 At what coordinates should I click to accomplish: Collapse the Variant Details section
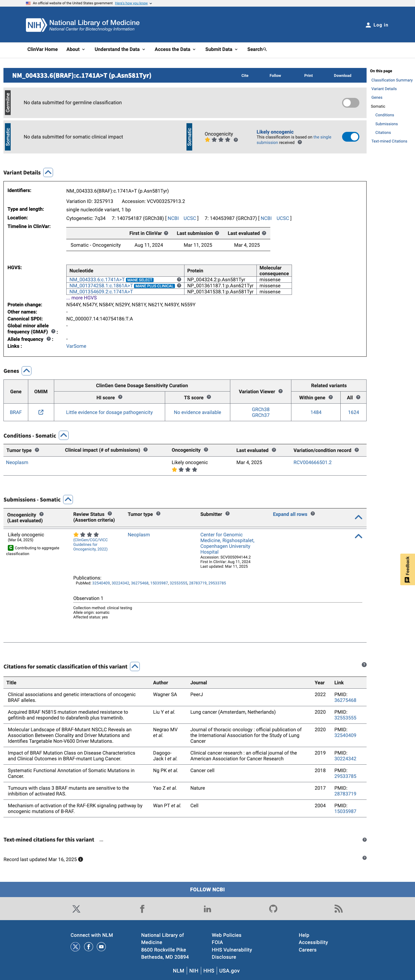click(x=48, y=172)
